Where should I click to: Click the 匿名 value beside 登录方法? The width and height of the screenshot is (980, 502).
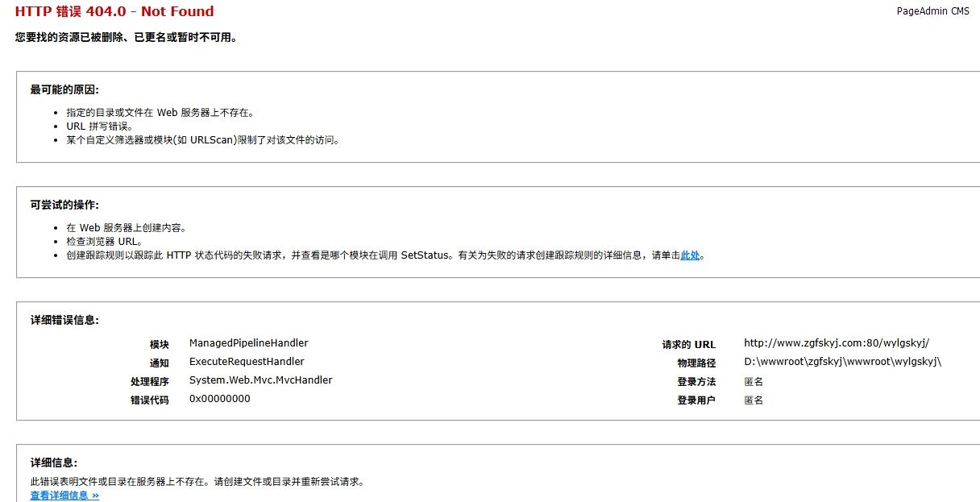(754, 382)
